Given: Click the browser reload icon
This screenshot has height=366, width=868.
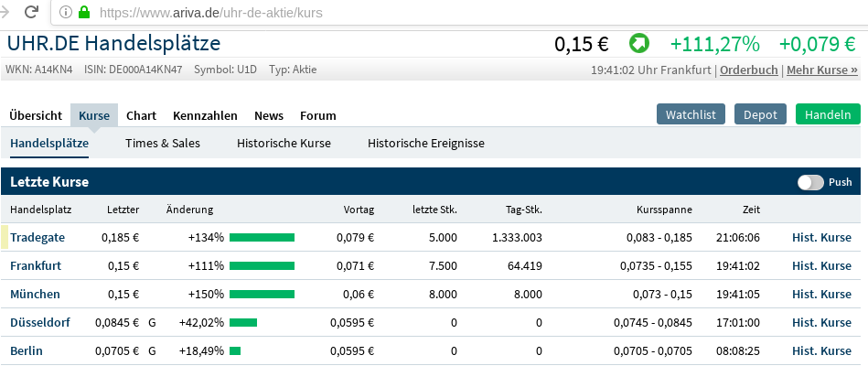Looking at the screenshot, I should (x=32, y=13).
